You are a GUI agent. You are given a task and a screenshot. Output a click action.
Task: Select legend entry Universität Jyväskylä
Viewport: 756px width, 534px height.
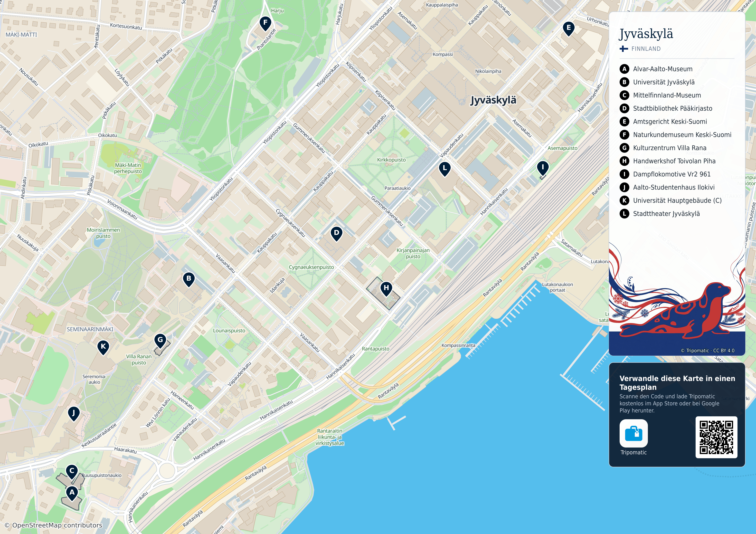click(664, 82)
